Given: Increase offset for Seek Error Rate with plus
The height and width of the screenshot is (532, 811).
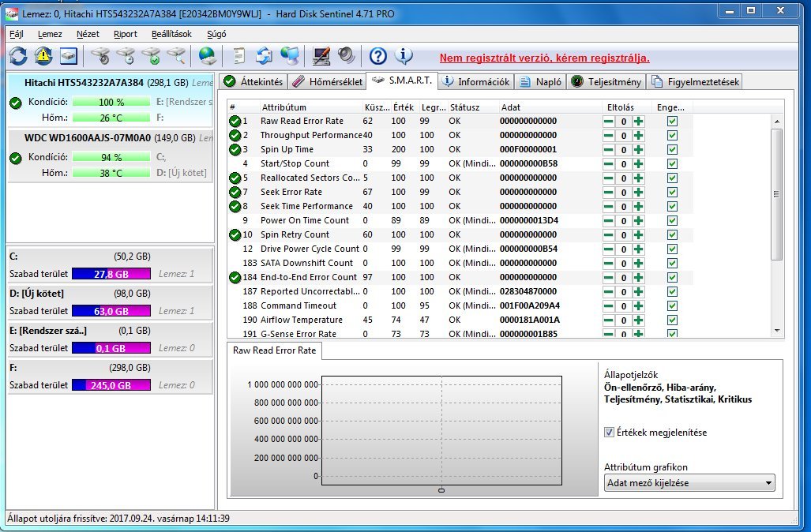Looking at the screenshot, I should 638,192.
